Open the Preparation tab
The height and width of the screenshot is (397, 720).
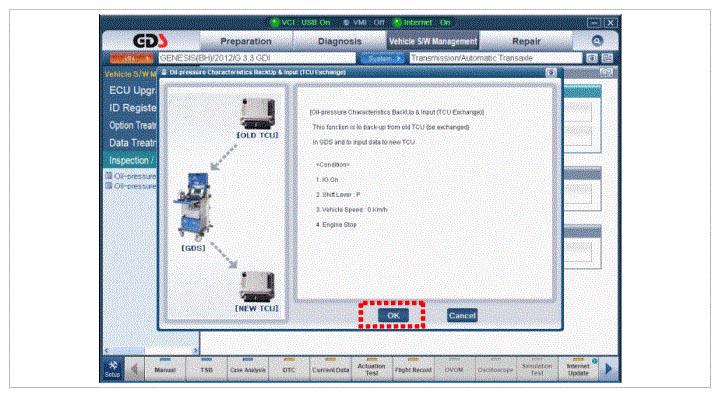click(x=246, y=41)
